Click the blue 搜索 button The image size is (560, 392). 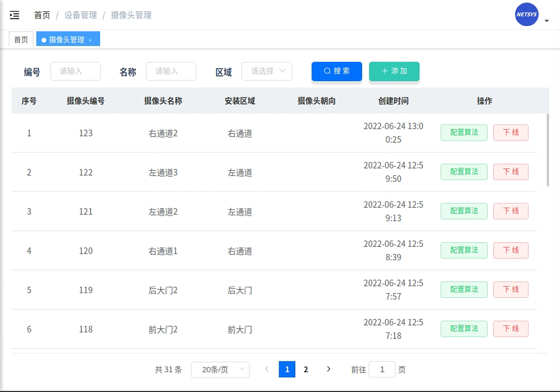coord(337,71)
